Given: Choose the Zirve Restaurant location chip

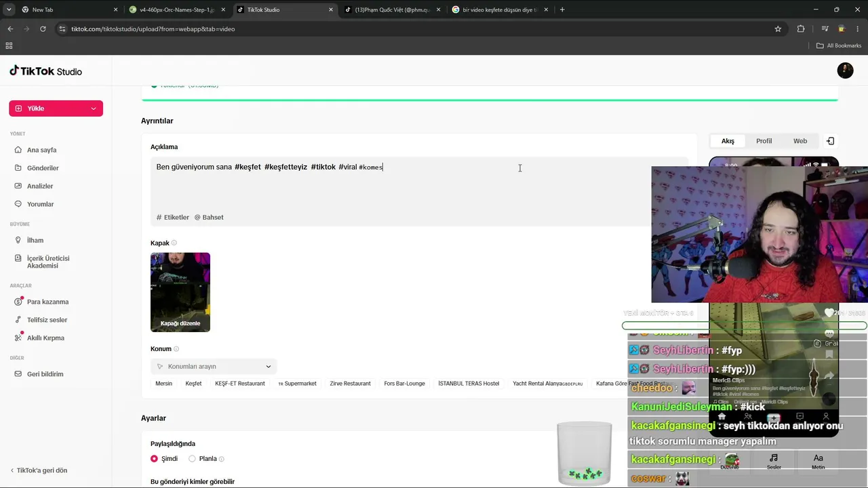Looking at the screenshot, I should [350, 384].
